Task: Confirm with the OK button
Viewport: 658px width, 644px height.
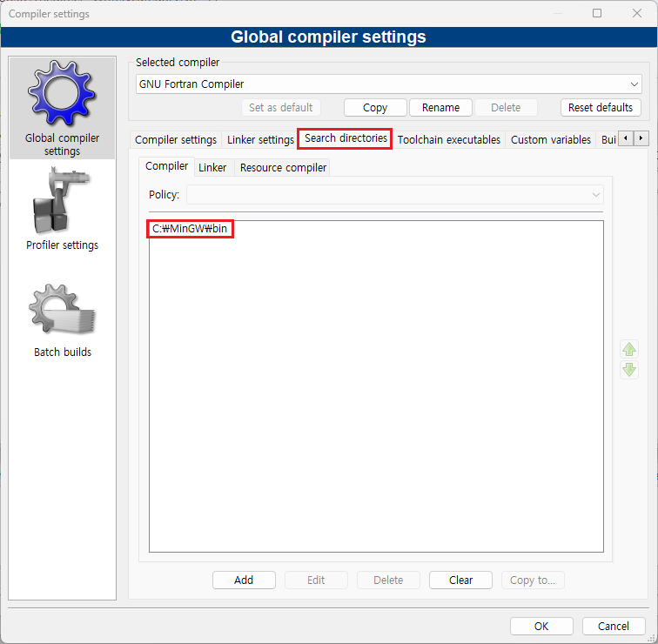Action: pyautogui.click(x=541, y=626)
